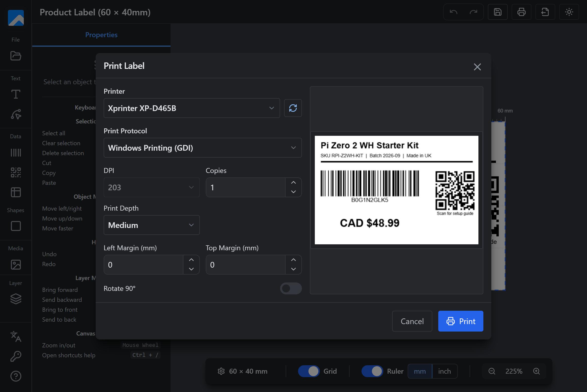
Task: Select the Text tool icon
Action: click(16, 94)
